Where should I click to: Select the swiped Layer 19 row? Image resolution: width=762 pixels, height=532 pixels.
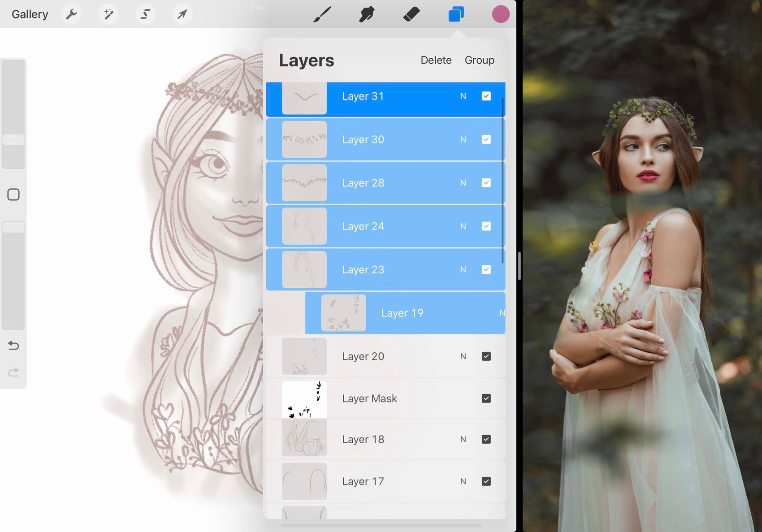405,313
